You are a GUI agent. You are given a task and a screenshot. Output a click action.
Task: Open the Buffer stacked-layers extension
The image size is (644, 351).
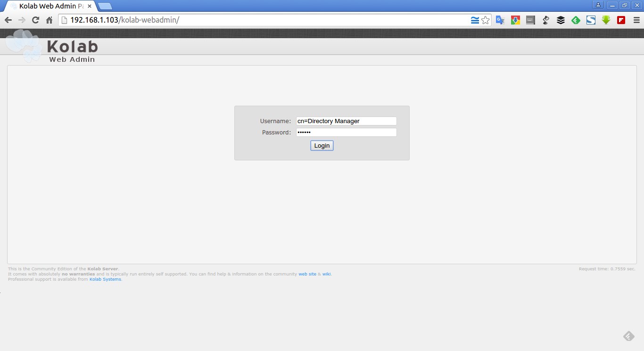tap(561, 20)
